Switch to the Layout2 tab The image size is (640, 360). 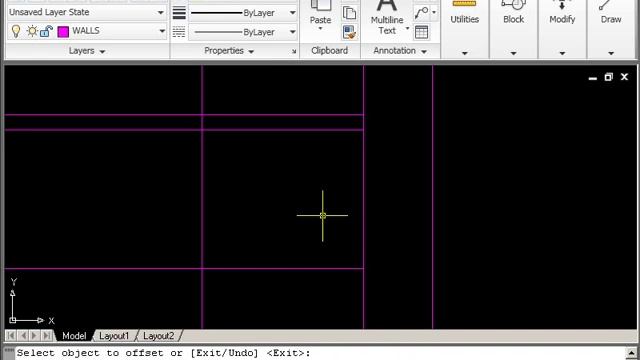coord(159,336)
